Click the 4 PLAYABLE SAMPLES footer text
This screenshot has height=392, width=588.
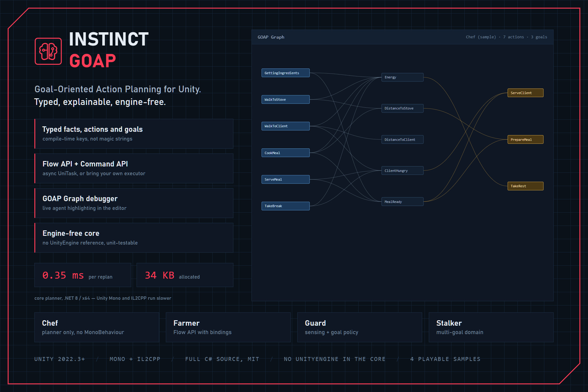445,359
